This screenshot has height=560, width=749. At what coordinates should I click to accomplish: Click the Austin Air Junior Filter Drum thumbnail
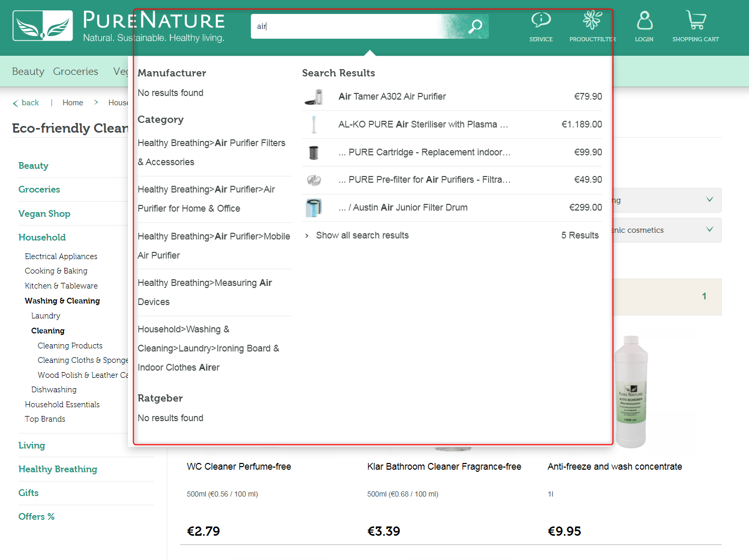pos(314,207)
